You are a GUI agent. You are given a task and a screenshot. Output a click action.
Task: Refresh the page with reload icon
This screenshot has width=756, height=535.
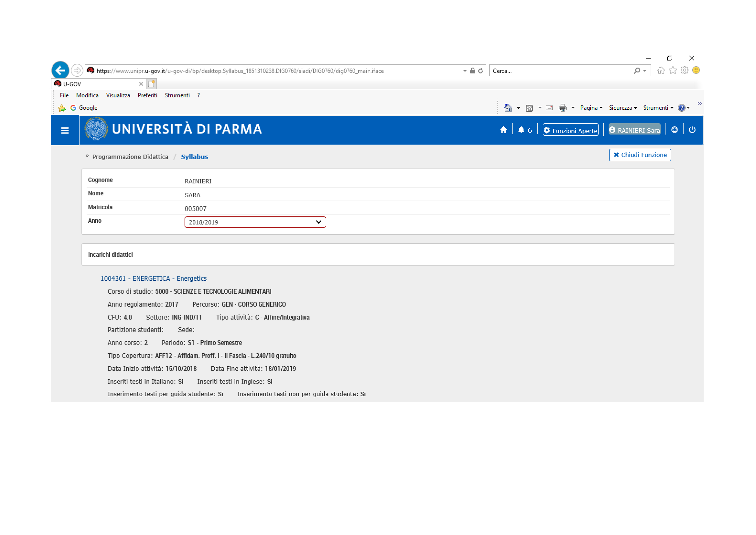point(481,71)
